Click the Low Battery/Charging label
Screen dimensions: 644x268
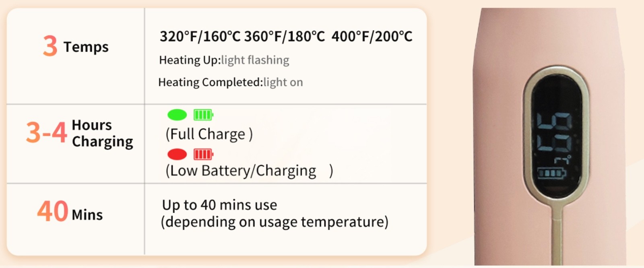pos(242,171)
